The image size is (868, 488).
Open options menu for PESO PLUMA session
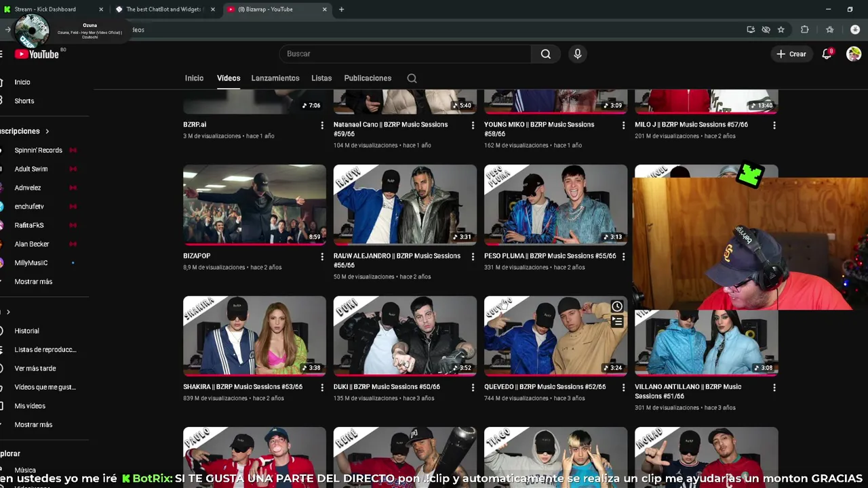click(x=623, y=257)
